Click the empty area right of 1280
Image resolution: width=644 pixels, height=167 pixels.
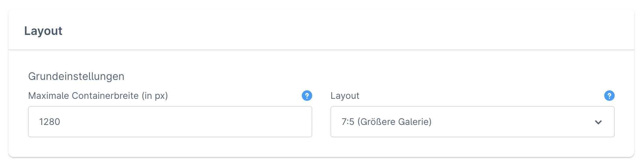click(196, 122)
